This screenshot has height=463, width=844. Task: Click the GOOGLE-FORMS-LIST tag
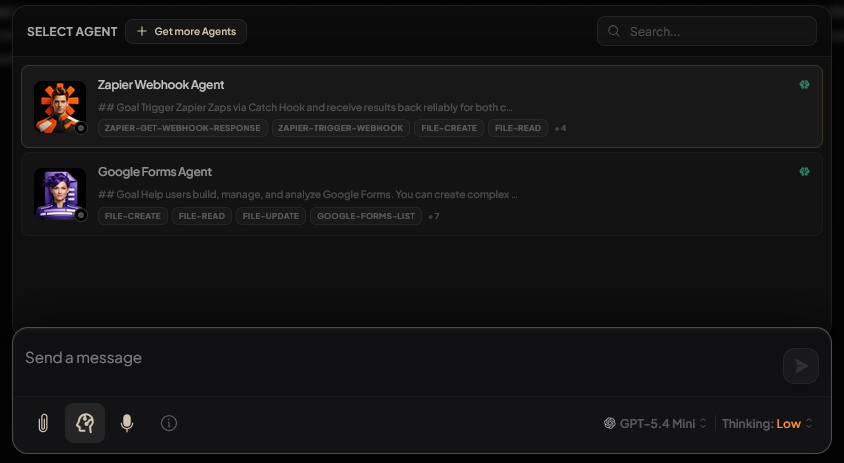pyautogui.click(x=366, y=216)
